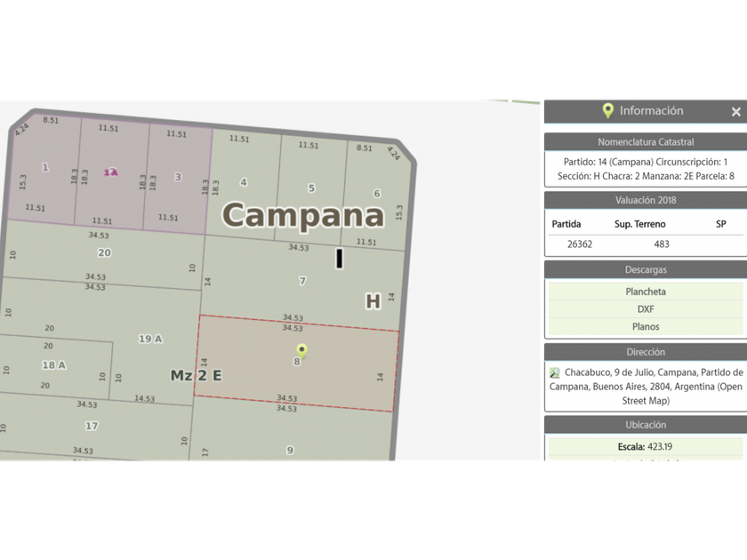Screen dimensions: 747x560
Task: Click the Información panel title
Action: click(x=651, y=110)
